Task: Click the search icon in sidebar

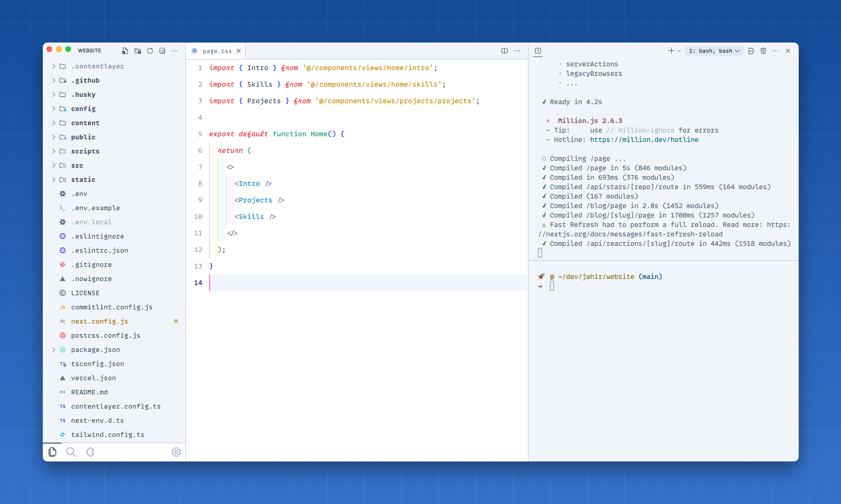Action: pos(71,452)
